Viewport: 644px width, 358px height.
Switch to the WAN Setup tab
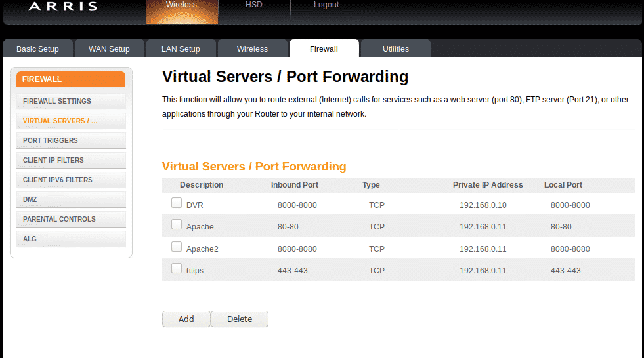point(109,49)
